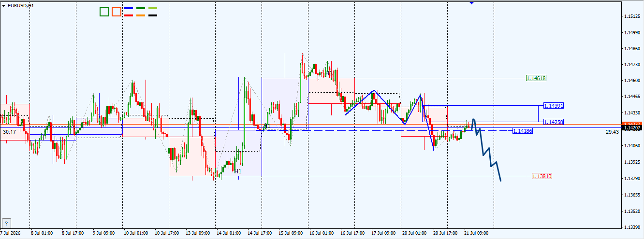Click the blue 1.14258 price label
Viewport: 644px width, 239px height.
[554, 122]
